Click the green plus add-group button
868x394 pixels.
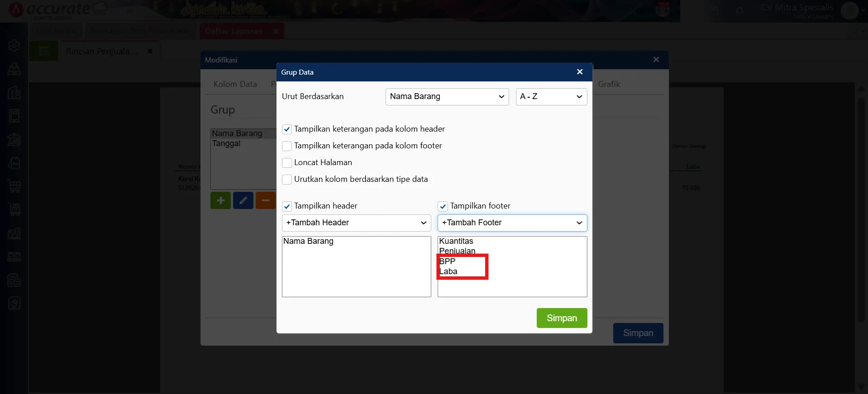220,200
